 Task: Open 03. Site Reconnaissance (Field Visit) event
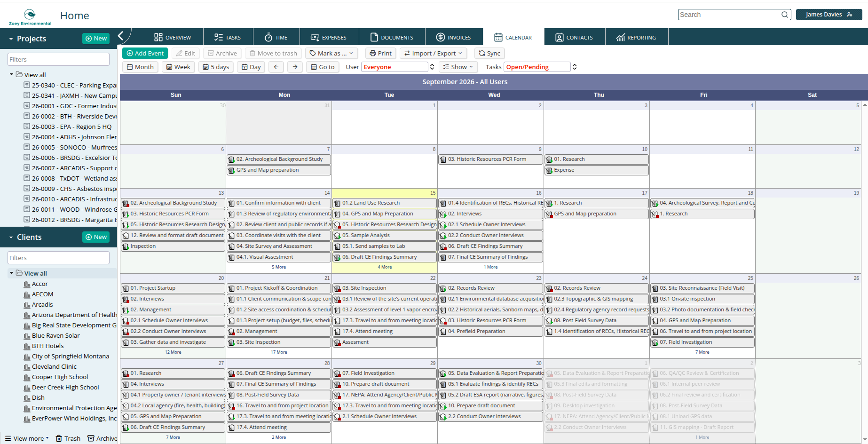tap(702, 288)
